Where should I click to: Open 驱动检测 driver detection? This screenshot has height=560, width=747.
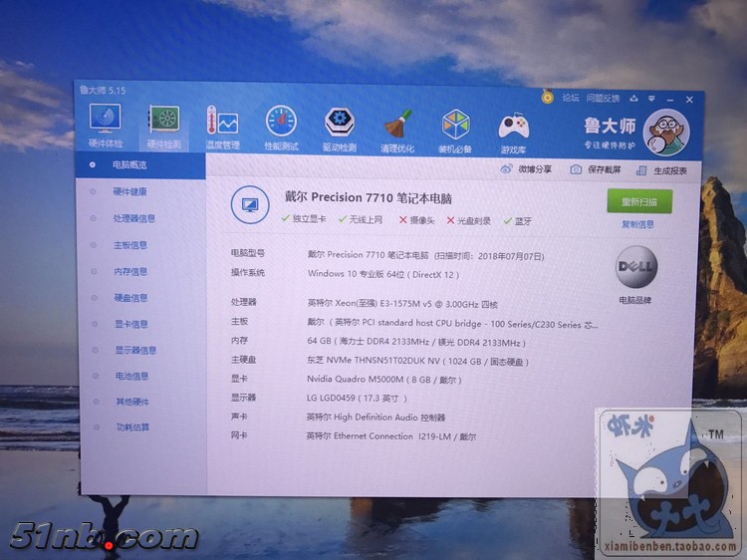click(x=340, y=130)
